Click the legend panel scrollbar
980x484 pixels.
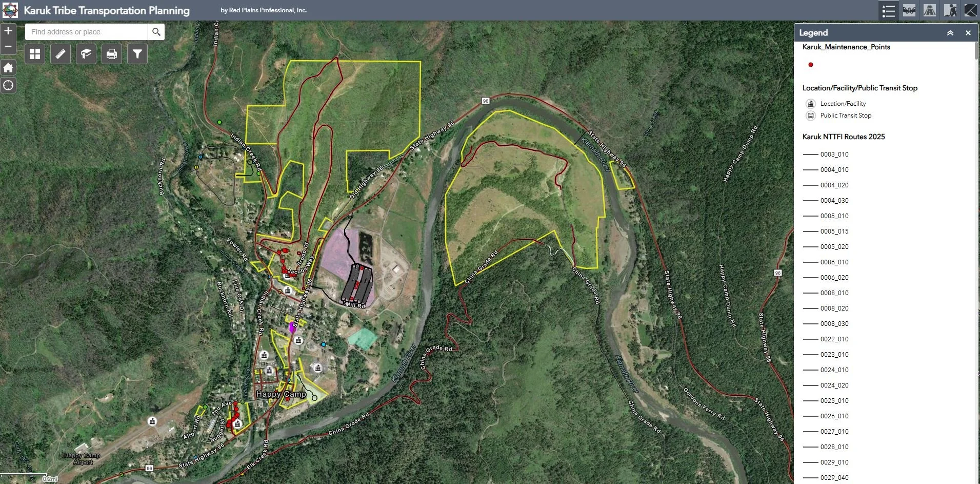(x=976, y=51)
